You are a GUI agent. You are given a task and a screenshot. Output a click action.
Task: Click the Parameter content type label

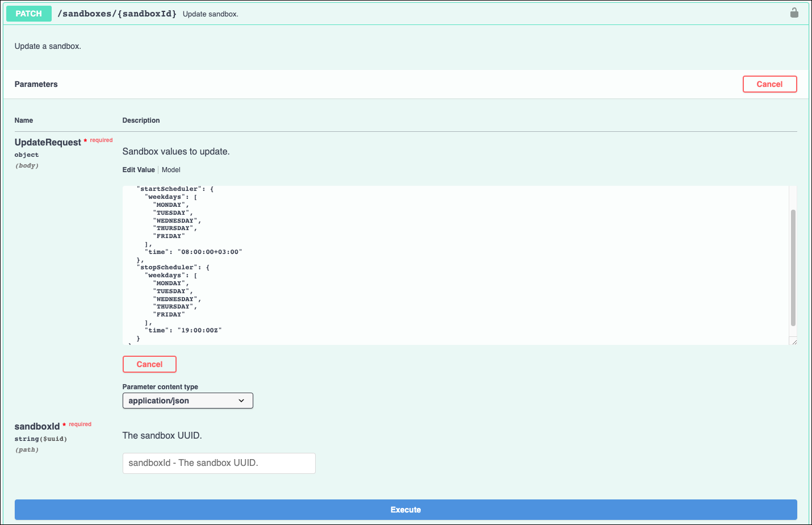[x=160, y=387]
